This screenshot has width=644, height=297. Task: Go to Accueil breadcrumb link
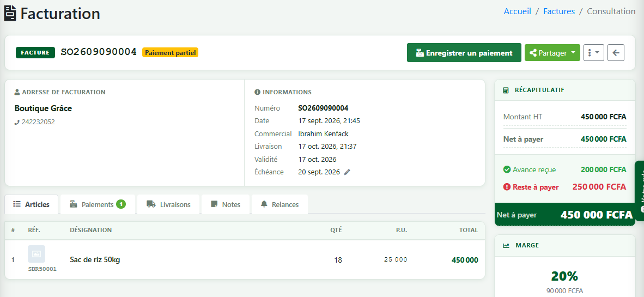click(517, 11)
